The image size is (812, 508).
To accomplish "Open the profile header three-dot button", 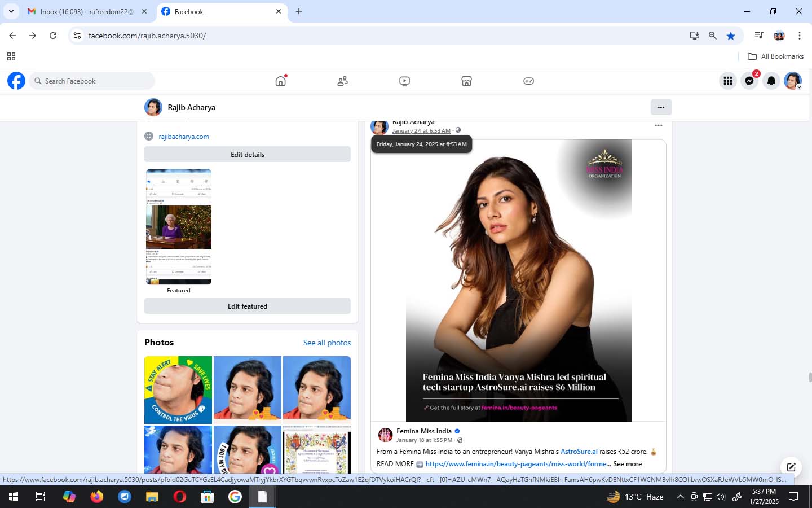I will [661, 107].
